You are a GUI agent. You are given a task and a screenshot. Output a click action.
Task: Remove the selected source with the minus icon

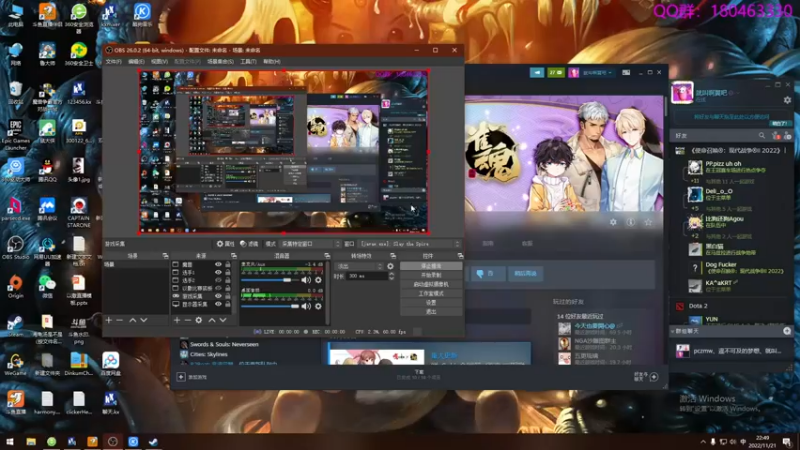click(x=188, y=320)
